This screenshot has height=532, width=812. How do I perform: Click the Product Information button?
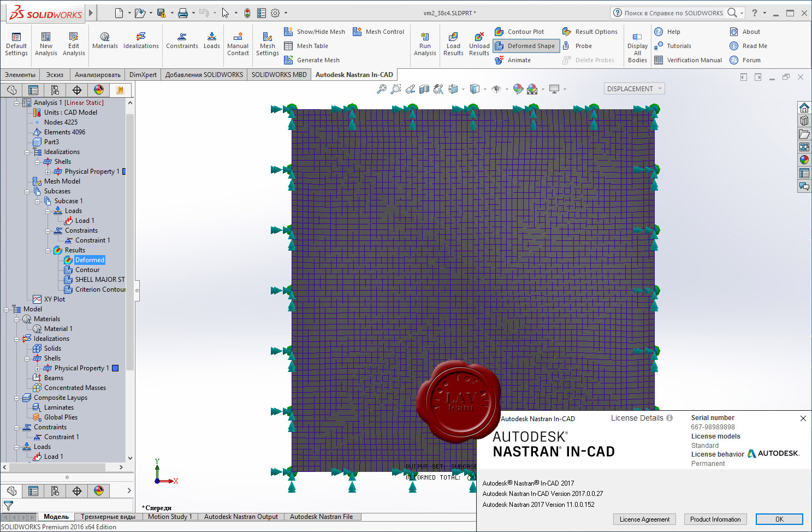(x=715, y=519)
